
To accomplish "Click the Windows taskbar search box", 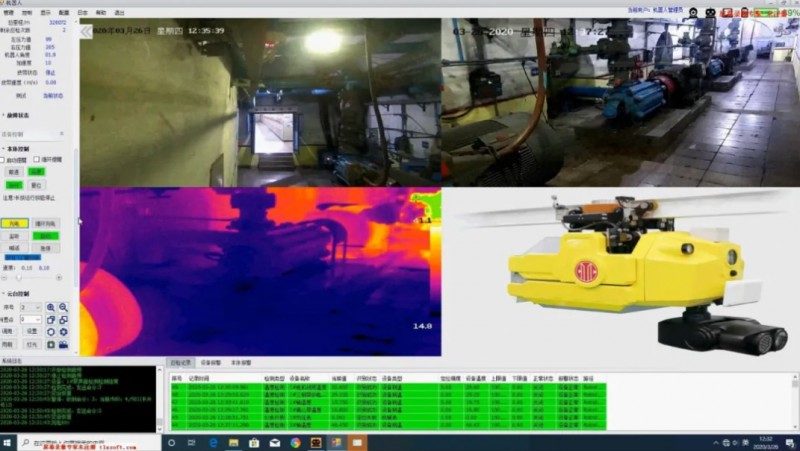I will [89, 443].
